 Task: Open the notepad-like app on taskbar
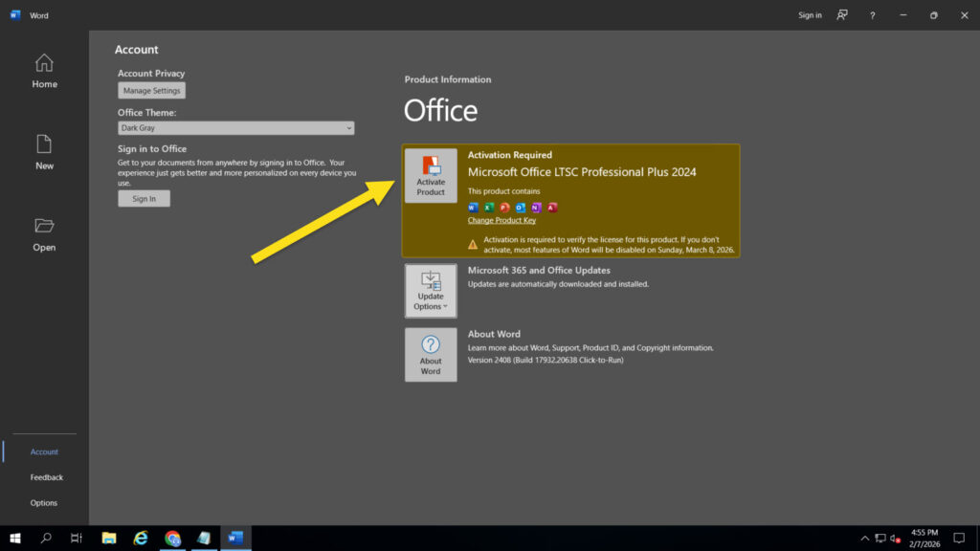(205, 538)
